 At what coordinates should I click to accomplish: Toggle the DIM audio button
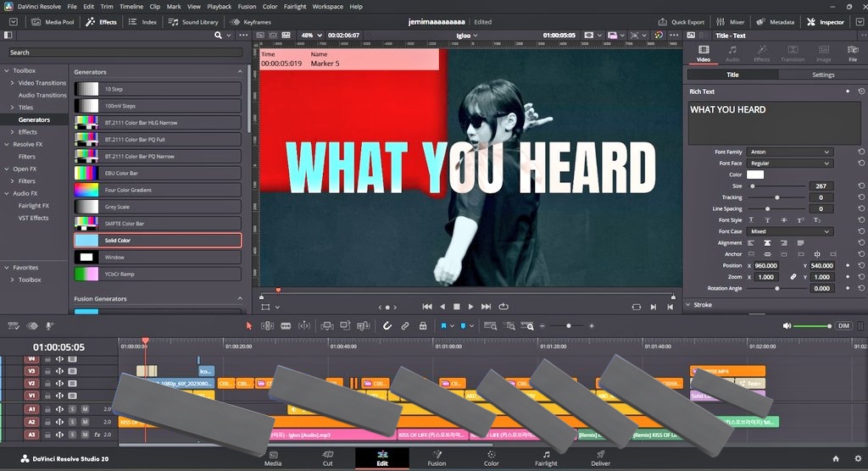(843, 326)
